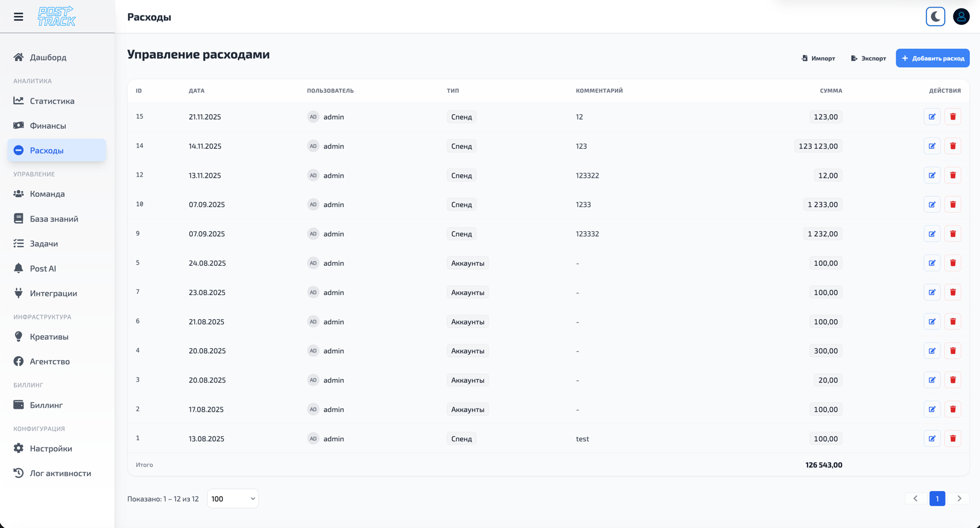Edit the 20,00 Аккаунты expense row
980x528 pixels.
(x=932, y=380)
